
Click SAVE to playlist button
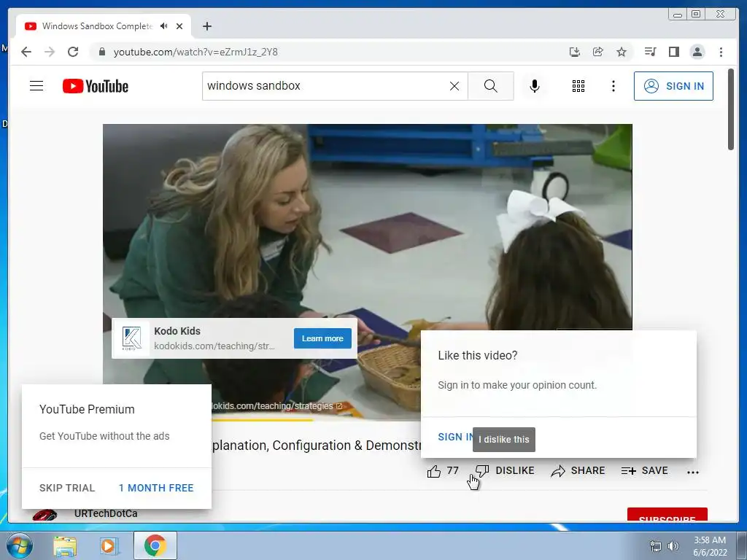(x=645, y=470)
